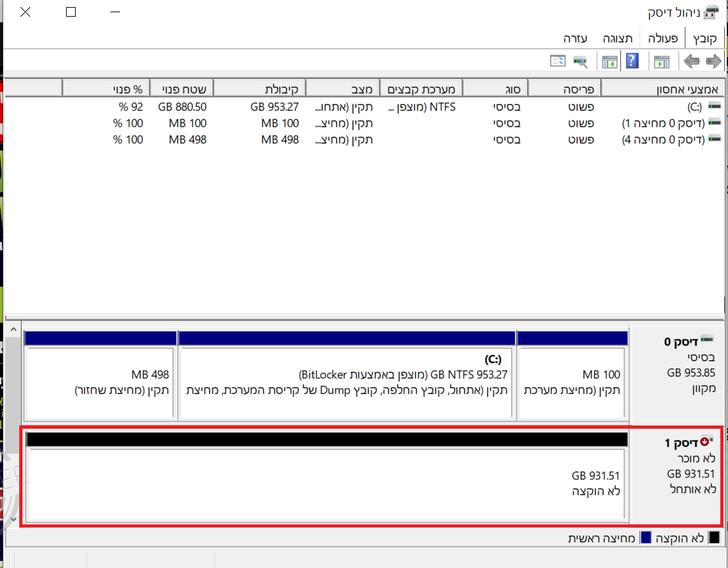The height and width of the screenshot is (568, 728).
Task: Open the קובץ menu
Action: pos(705,39)
